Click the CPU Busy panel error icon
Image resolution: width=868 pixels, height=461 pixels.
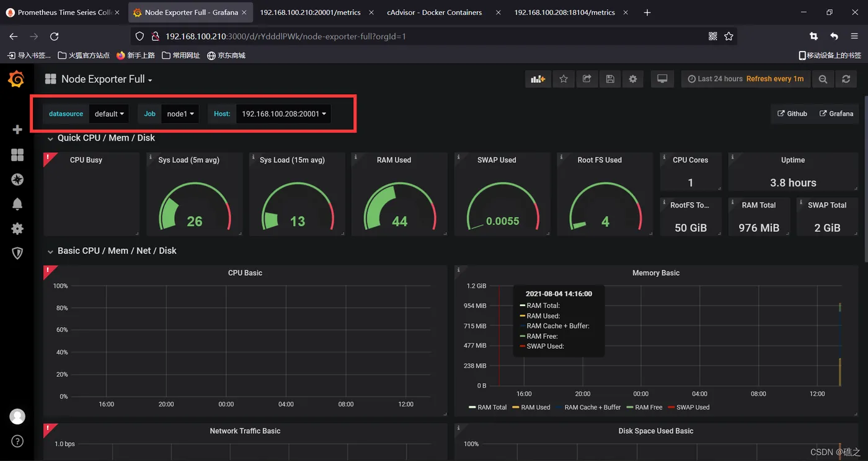coord(48,157)
